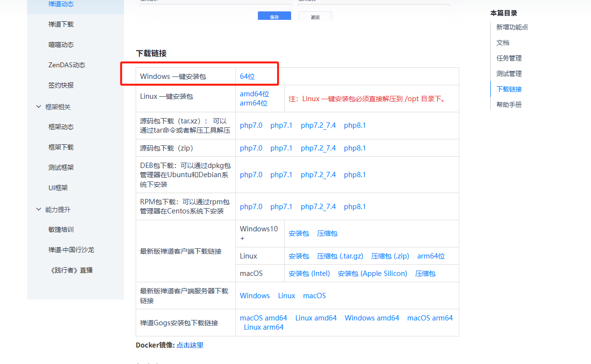Click the 下载链接 section heading
This screenshot has height=364, width=591.
click(151, 53)
